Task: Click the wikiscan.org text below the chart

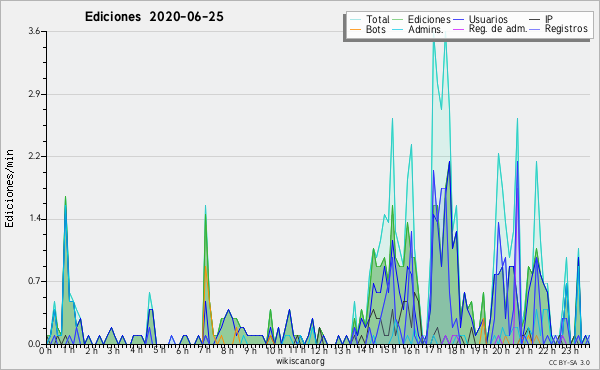Action: pyautogui.click(x=300, y=361)
